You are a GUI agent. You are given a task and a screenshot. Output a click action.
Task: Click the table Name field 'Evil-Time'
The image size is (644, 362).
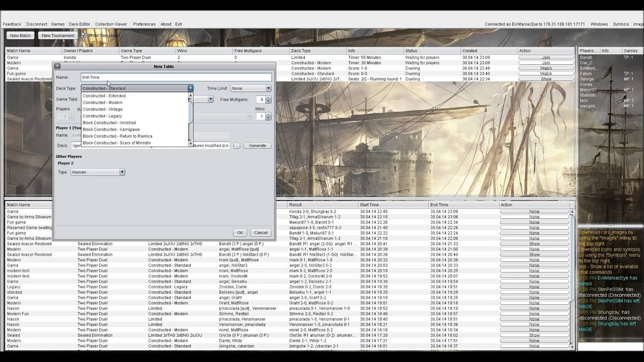point(176,77)
